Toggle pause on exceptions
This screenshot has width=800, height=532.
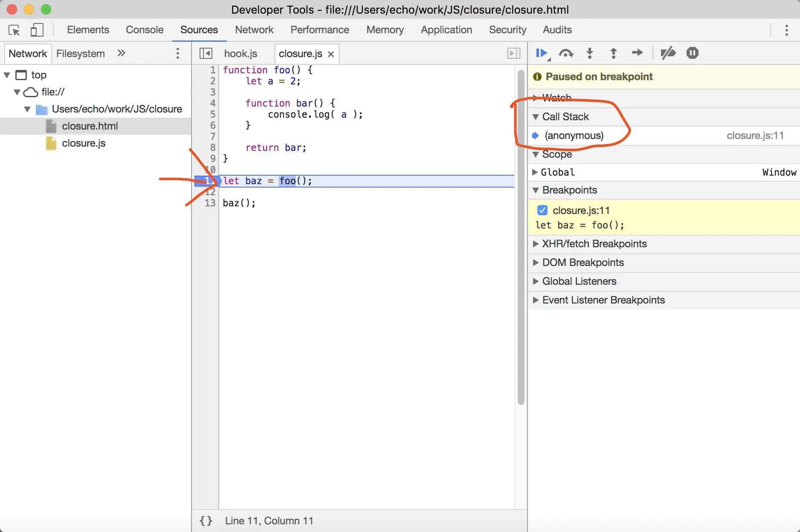point(693,53)
